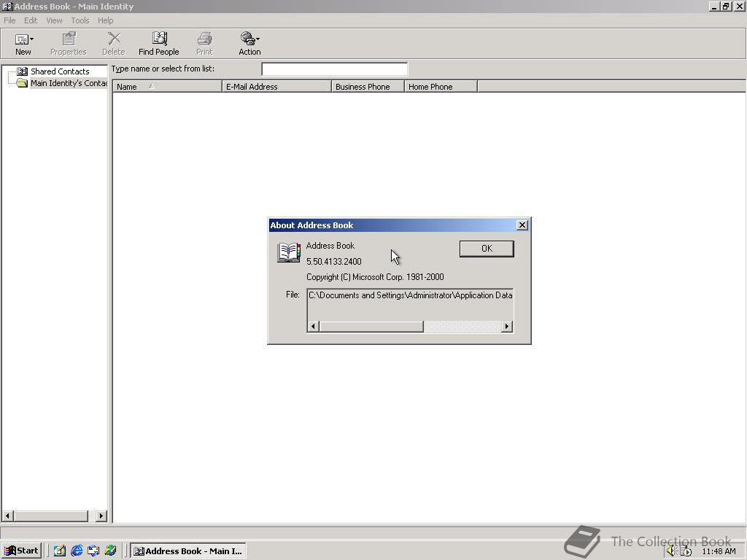Select Shared Contacts in folder tree

pyautogui.click(x=60, y=71)
